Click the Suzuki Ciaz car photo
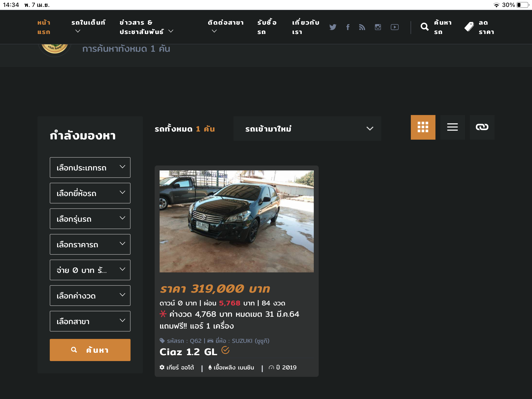This screenshot has height=399, width=532. (236, 221)
